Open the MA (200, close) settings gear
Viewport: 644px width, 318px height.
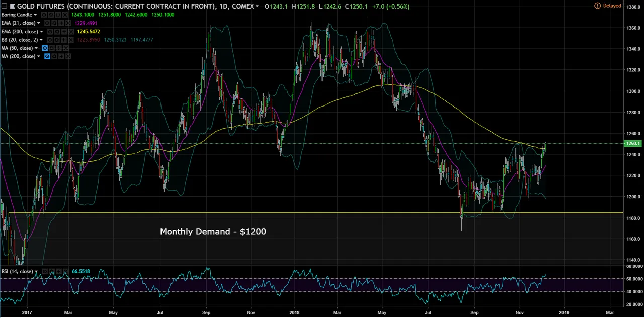coord(54,56)
